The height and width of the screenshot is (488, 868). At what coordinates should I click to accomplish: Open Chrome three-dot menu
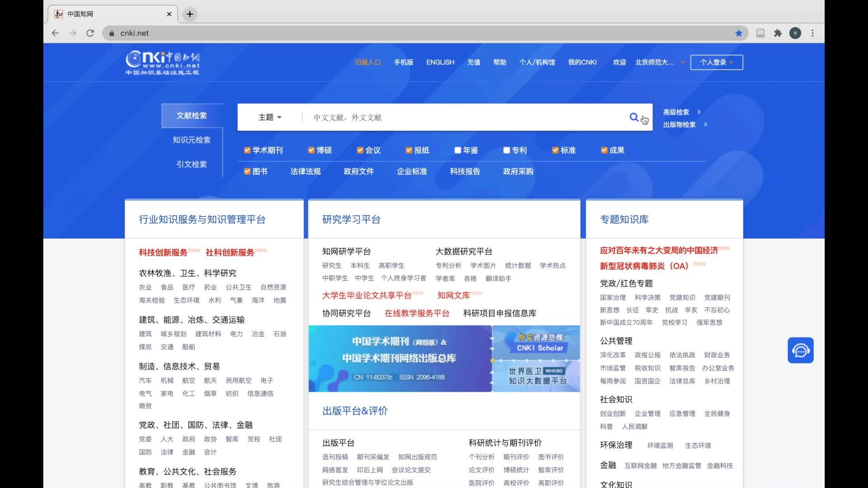click(812, 33)
